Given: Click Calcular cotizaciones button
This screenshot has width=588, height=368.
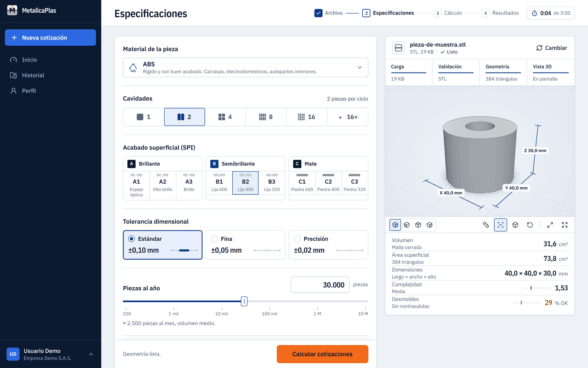Looking at the screenshot, I should (x=322, y=354).
